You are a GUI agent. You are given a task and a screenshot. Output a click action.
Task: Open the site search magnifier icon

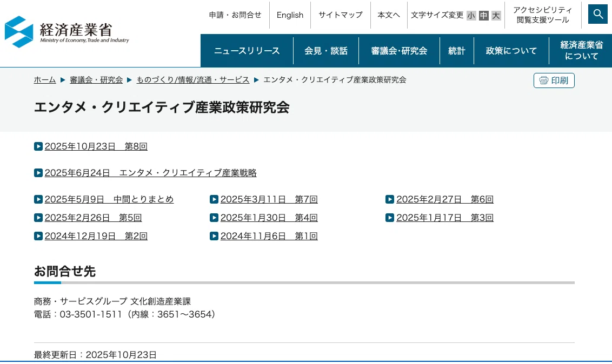coord(598,14)
